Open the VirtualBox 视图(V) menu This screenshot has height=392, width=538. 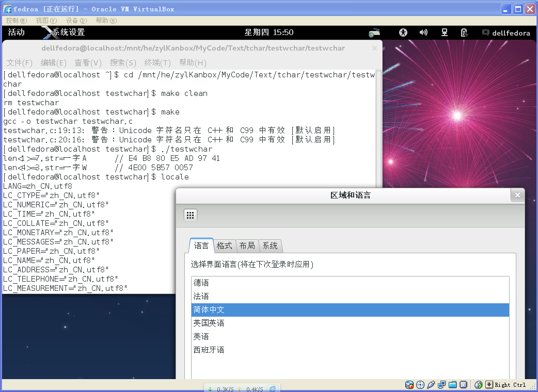[x=46, y=21]
